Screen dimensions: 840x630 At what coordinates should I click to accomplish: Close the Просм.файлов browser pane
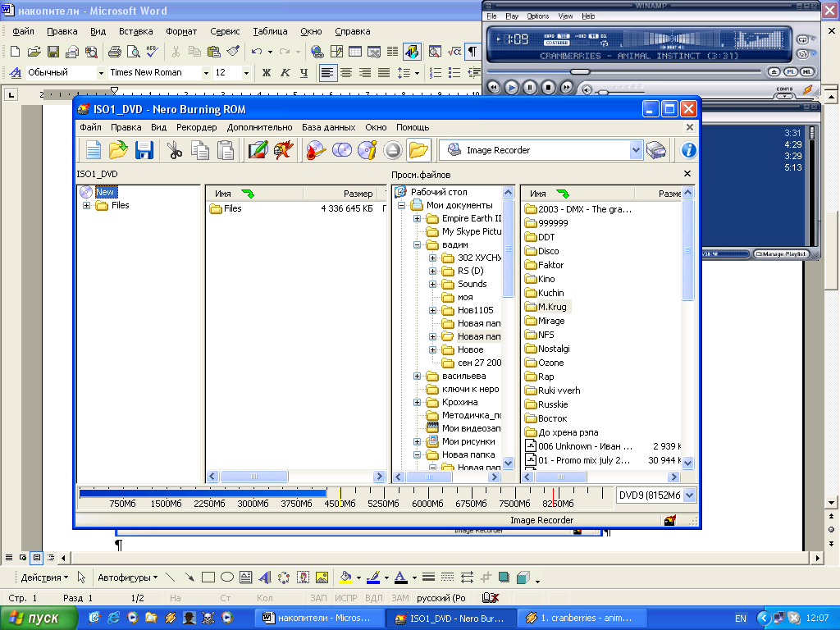[x=687, y=174]
